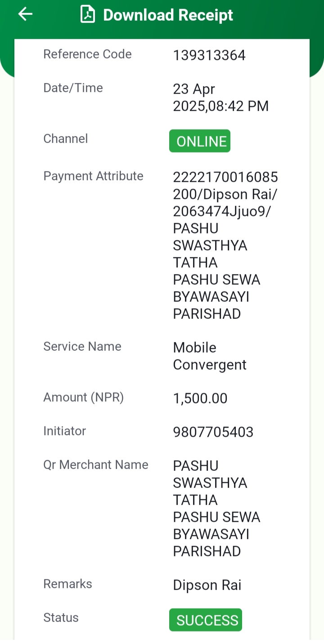This screenshot has height=644, width=324.
Task: Click reference code 139313364
Action: [x=209, y=55]
